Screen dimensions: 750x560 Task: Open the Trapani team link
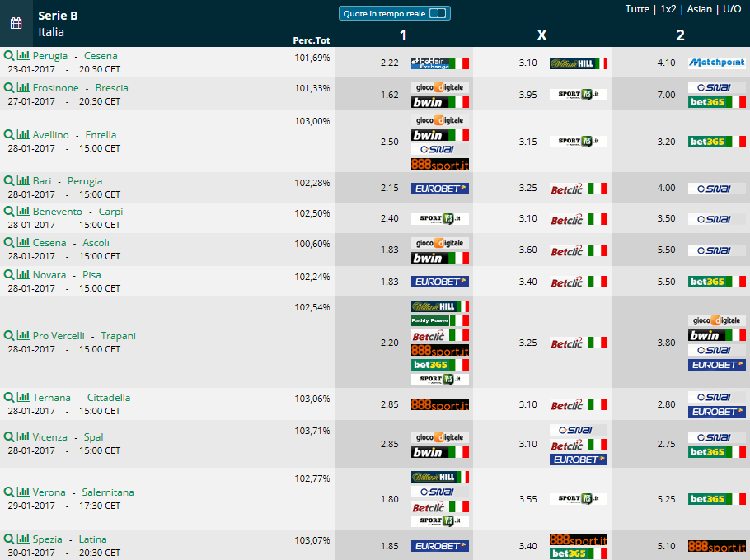(118, 336)
